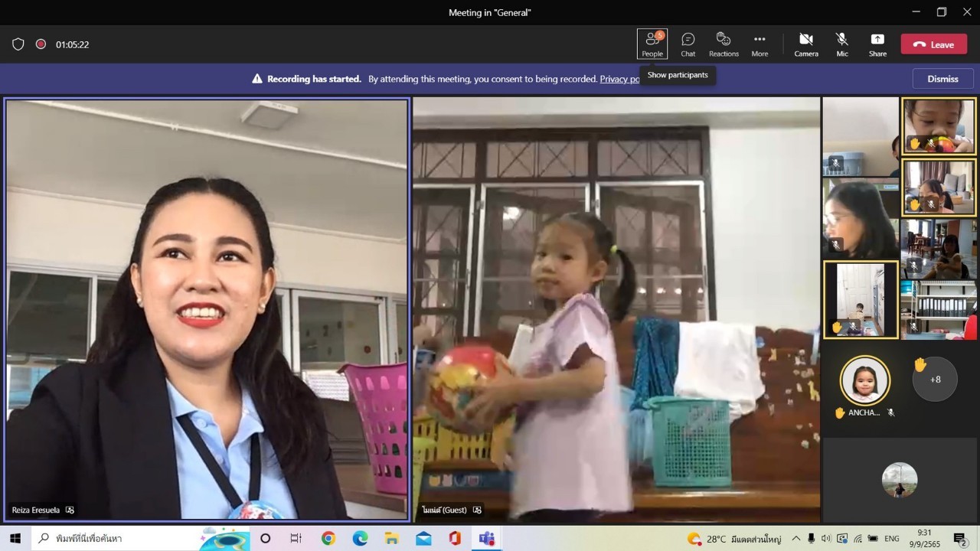980x551 pixels.
Task: Open Windows Start menu
Action: tap(15, 539)
